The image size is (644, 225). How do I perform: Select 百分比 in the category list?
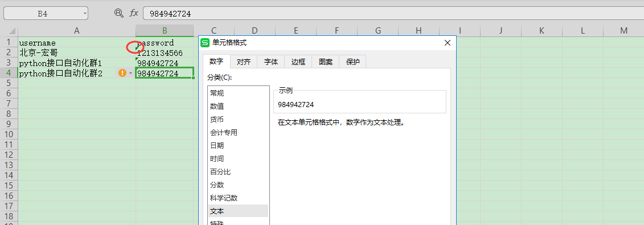click(238, 172)
